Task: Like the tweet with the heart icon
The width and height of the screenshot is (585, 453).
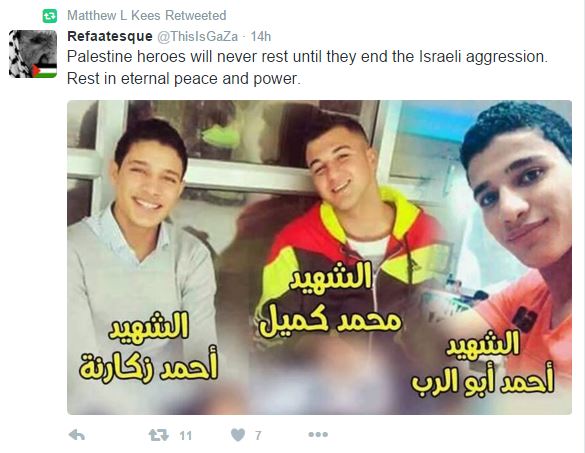Action: pos(238,435)
